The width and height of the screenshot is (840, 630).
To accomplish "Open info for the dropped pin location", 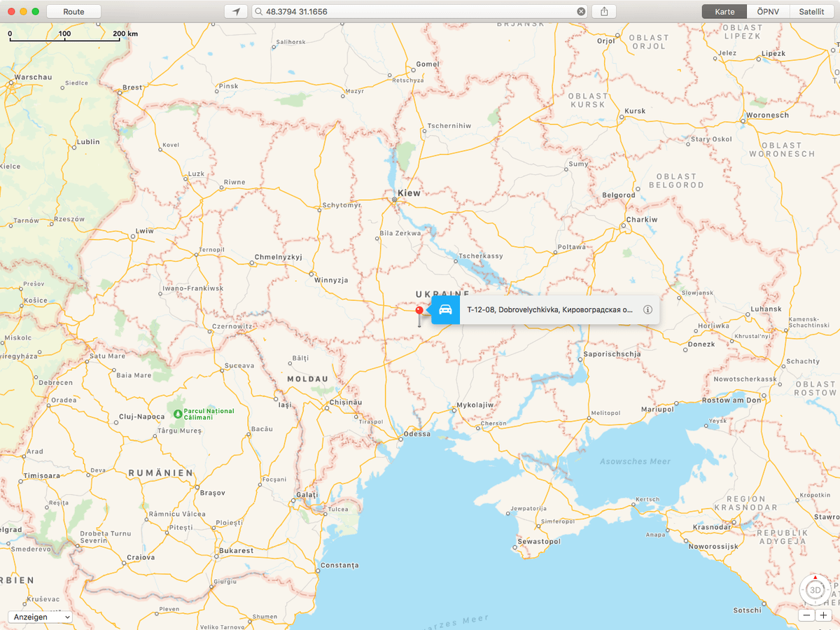I will [x=647, y=310].
